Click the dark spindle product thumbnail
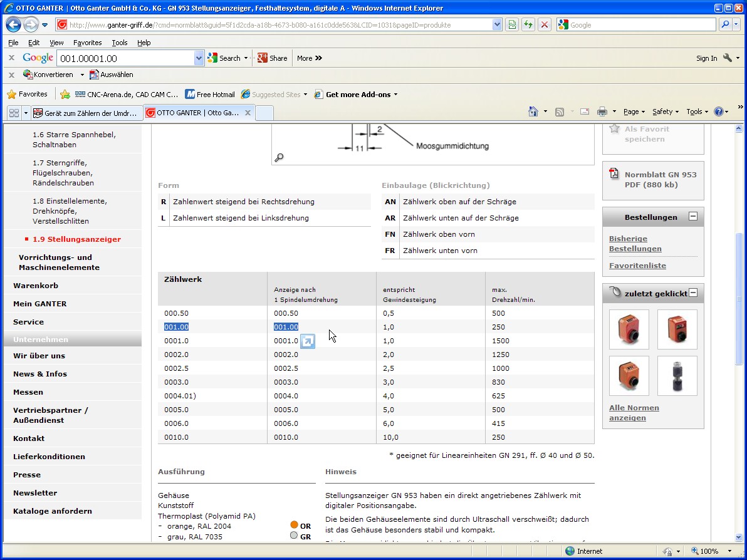The width and height of the screenshot is (747, 560). [x=677, y=375]
